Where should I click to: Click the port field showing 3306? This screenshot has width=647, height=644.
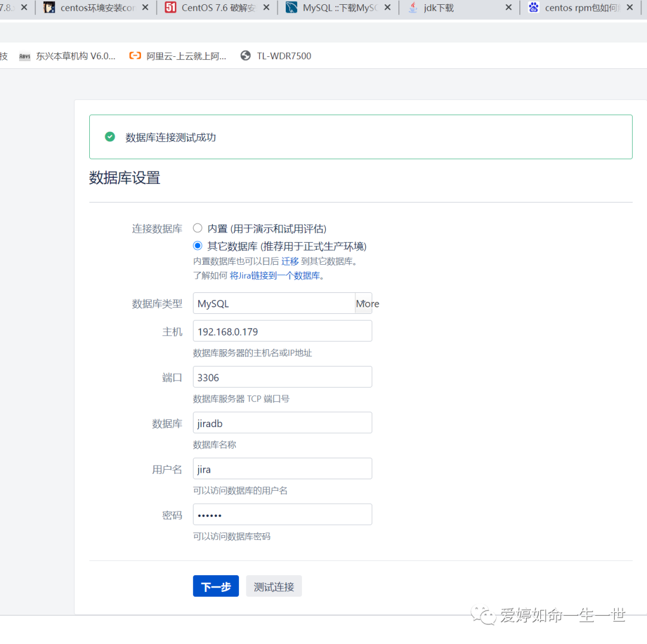[282, 377]
